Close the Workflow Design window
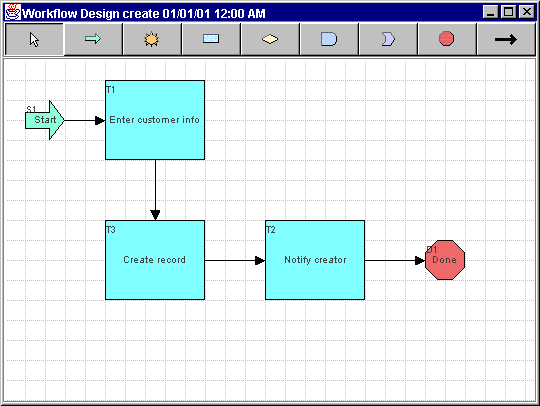 point(526,12)
